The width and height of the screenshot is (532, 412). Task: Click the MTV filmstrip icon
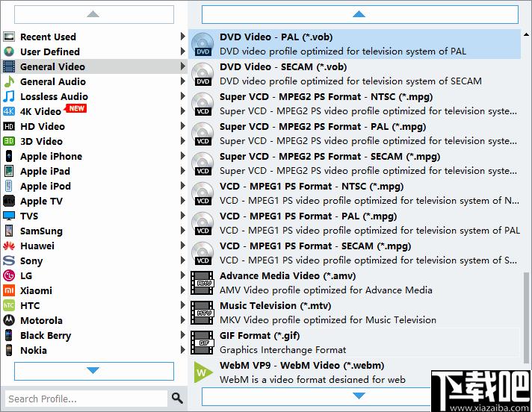pos(202,313)
